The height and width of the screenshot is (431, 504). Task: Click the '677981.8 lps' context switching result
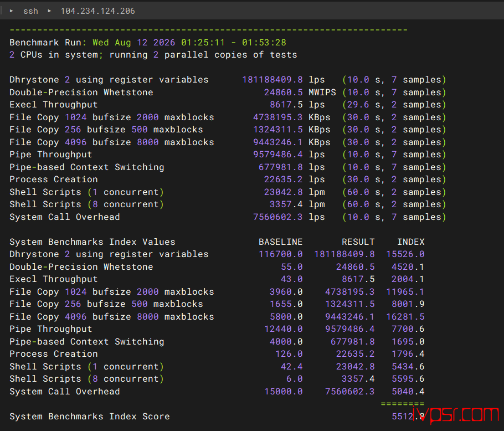coord(291,167)
